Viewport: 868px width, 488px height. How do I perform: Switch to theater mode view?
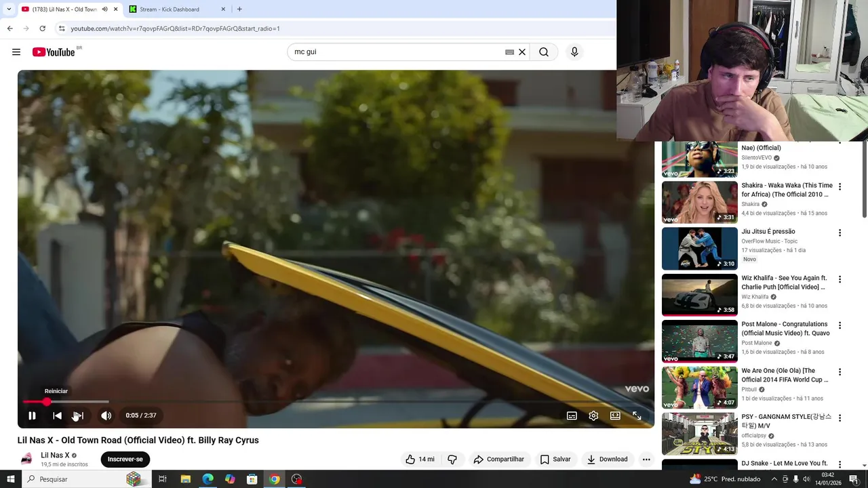(615, 415)
